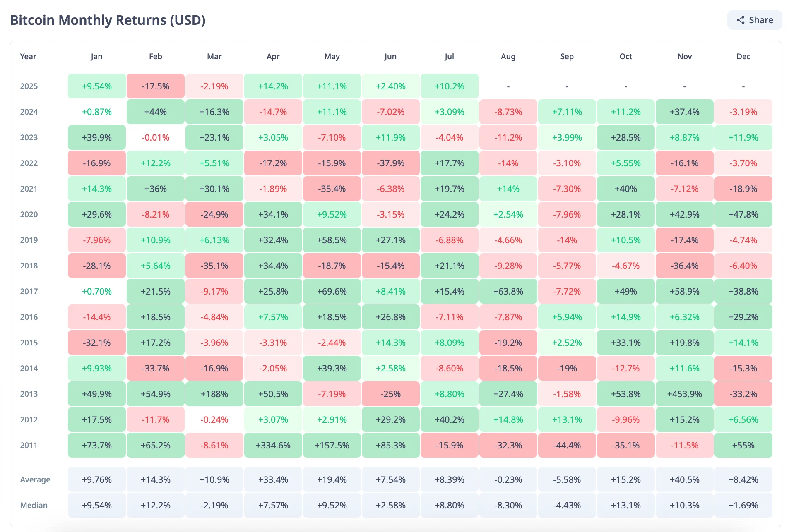Select the Average row label
This screenshot has width=789, height=532.
click(35, 480)
